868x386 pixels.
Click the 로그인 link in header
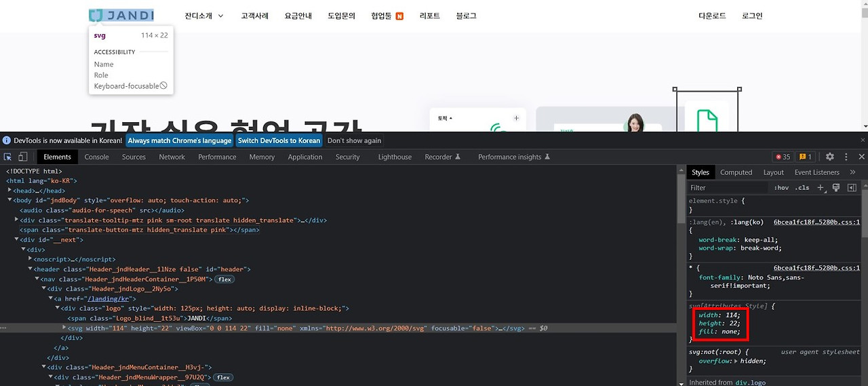[x=752, y=16]
